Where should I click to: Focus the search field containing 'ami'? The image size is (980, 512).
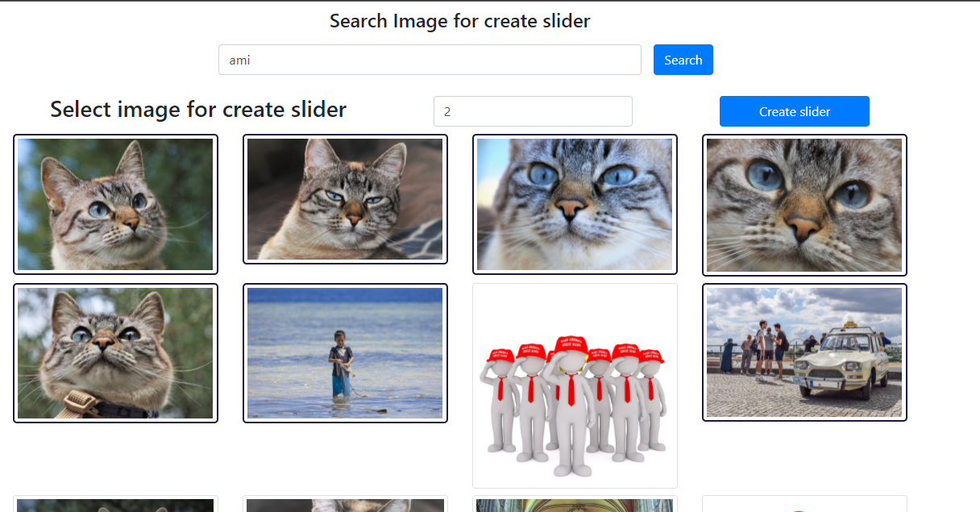430,60
